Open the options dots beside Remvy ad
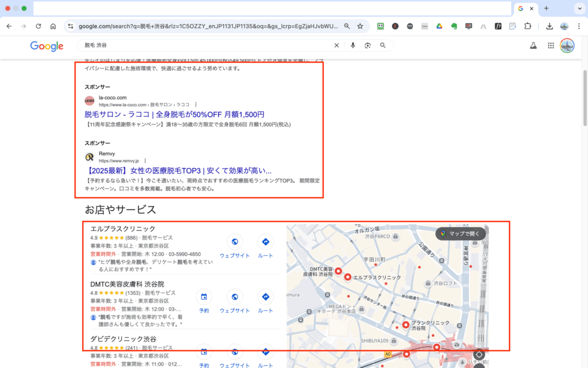 pyautogui.click(x=145, y=161)
